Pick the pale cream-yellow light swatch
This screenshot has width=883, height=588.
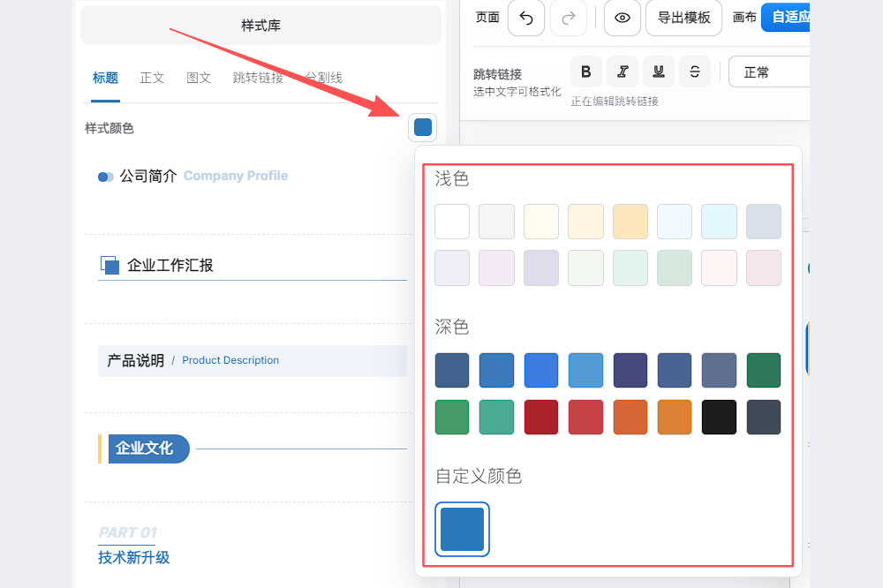[541, 222]
